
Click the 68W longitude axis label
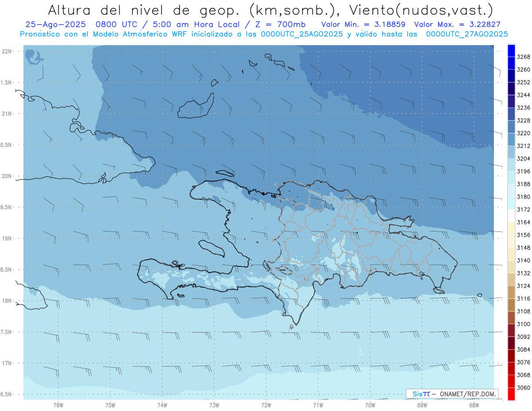pyautogui.click(x=474, y=405)
